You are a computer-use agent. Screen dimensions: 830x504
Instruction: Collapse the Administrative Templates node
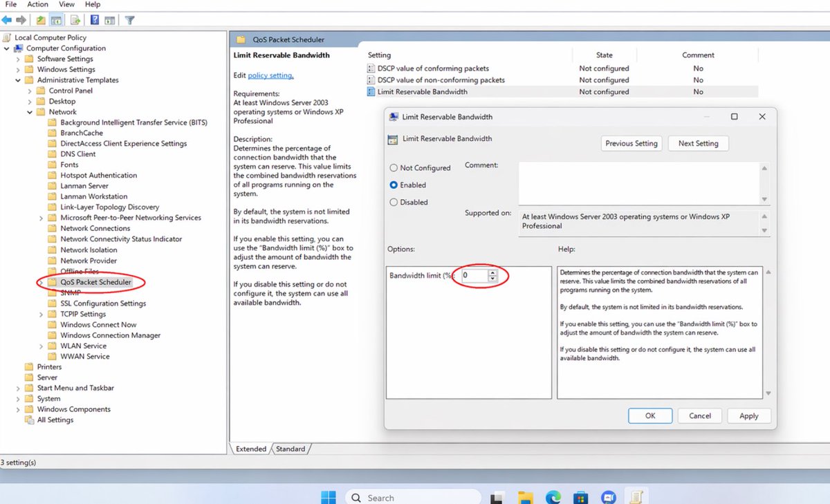(x=18, y=80)
